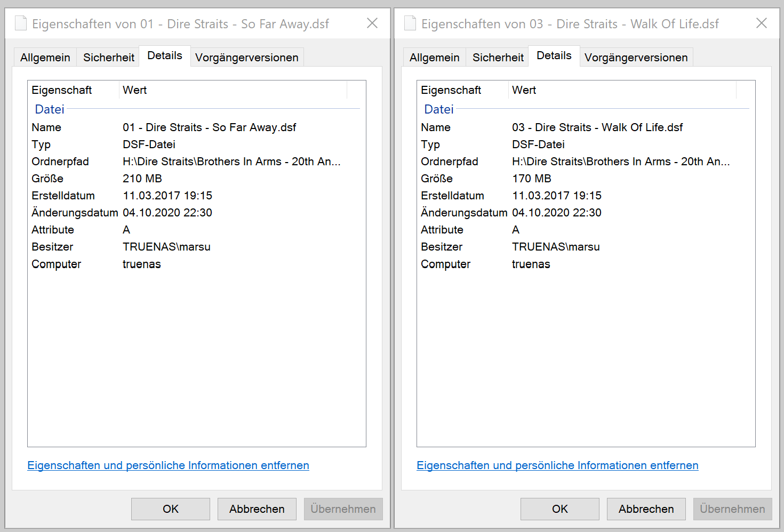The width and height of the screenshot is (784, 532).
Task: Open Allgemein tab in Walk Of Life dialog
Action: click(435, 58)
